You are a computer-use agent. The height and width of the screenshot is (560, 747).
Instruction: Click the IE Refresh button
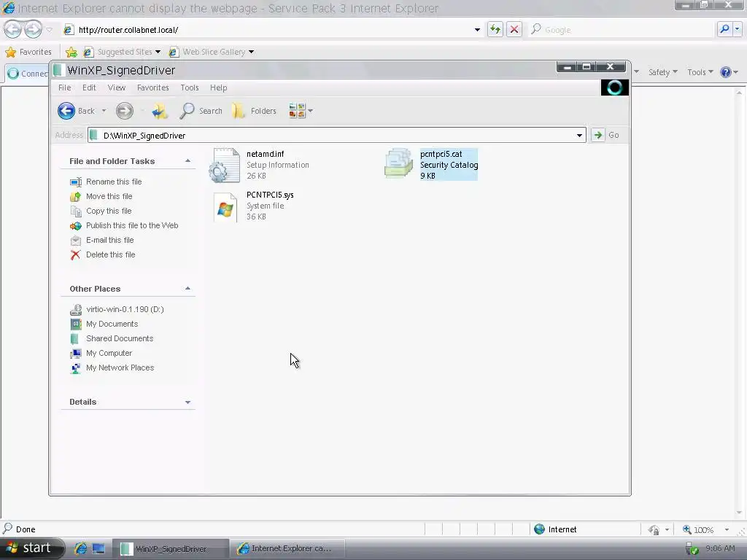click(x=495, y=29)
